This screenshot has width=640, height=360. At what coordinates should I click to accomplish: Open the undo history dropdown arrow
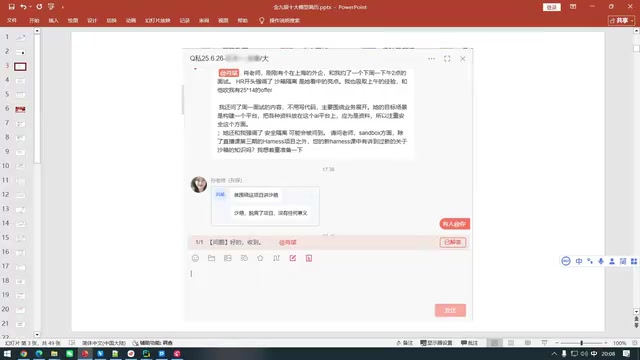pyautogui.click(x=30, y=7)
